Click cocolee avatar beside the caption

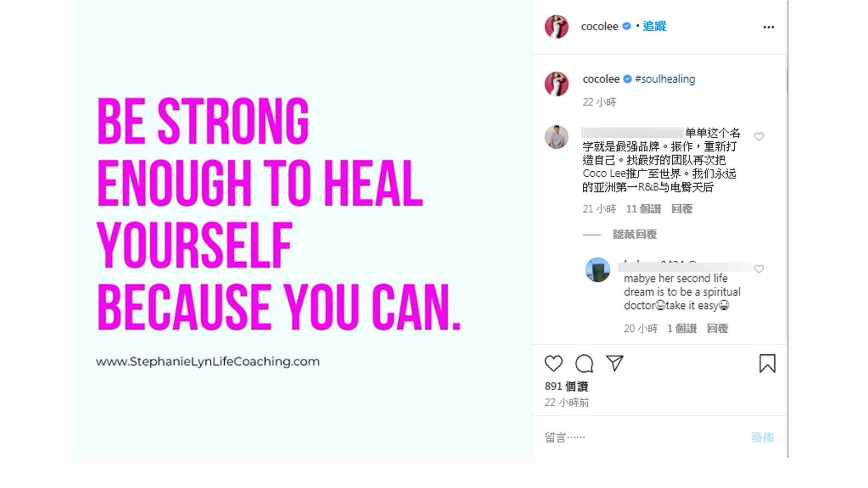pyautogui.click(x=557, y=84)
